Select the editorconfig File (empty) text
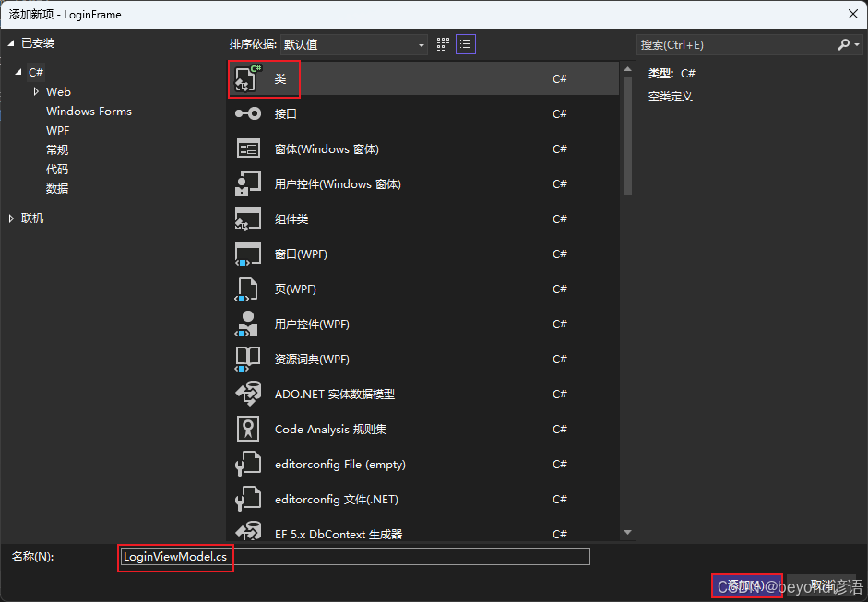The height and width of the screenshot is (602, 868). tap(339, 465)
